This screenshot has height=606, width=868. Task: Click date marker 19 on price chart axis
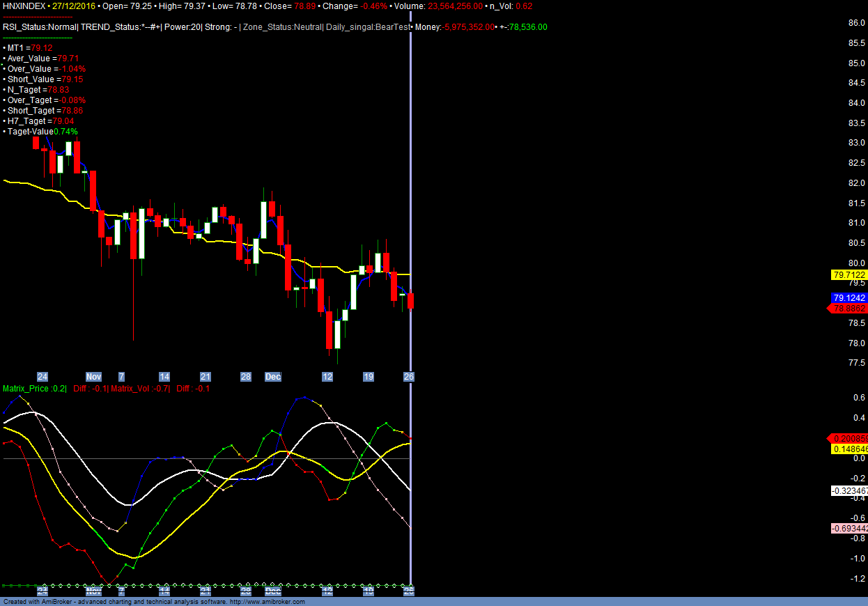point(369,377)
